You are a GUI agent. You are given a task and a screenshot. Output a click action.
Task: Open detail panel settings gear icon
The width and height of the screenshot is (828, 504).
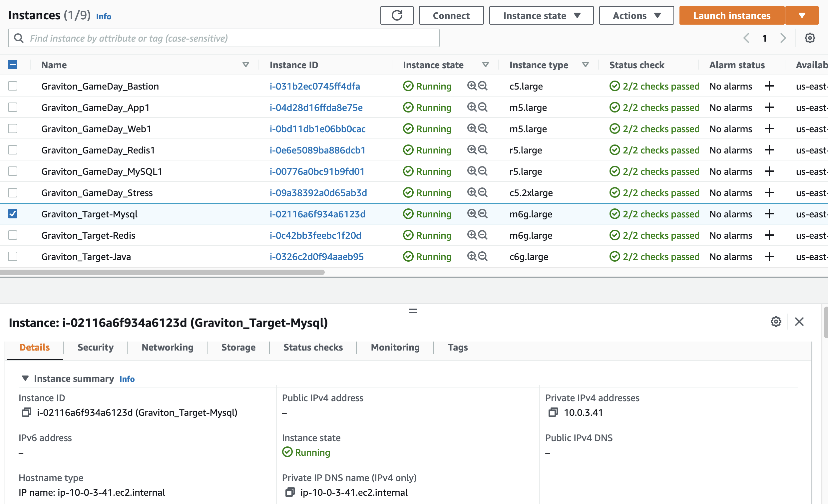coord(776,322)
